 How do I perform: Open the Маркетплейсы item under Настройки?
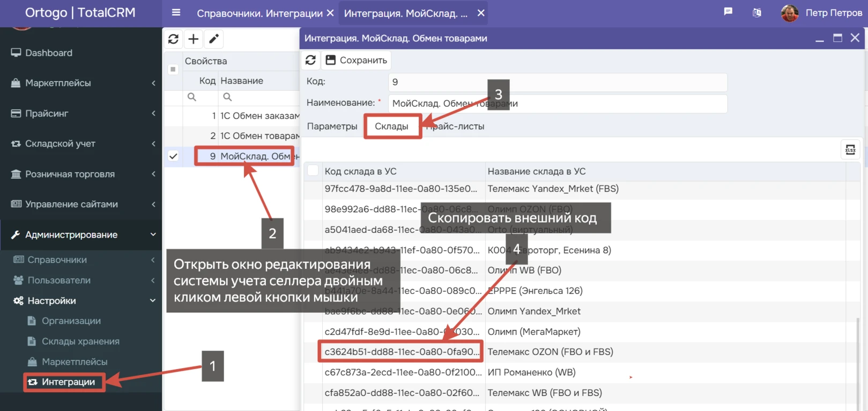click(75, 362)
